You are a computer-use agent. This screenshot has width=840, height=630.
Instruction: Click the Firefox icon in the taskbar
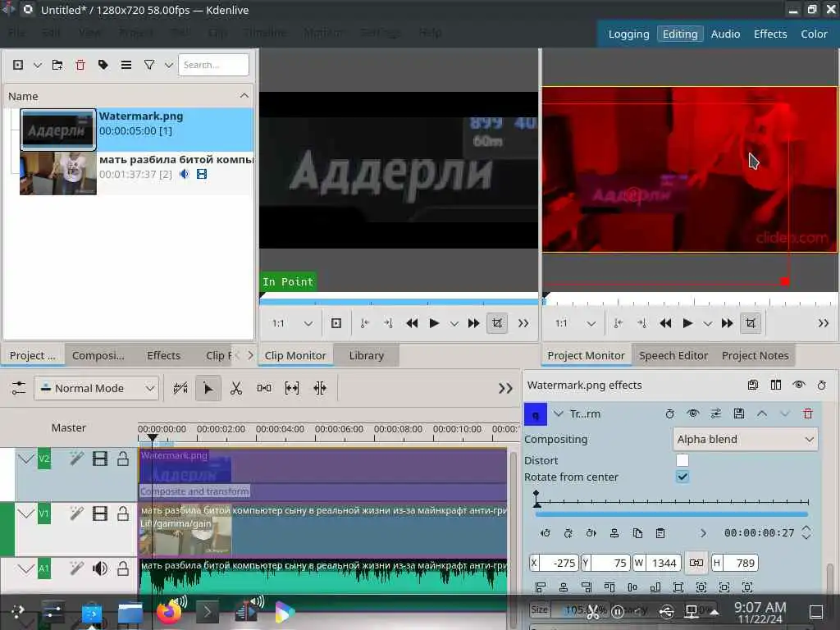point(168,612)
